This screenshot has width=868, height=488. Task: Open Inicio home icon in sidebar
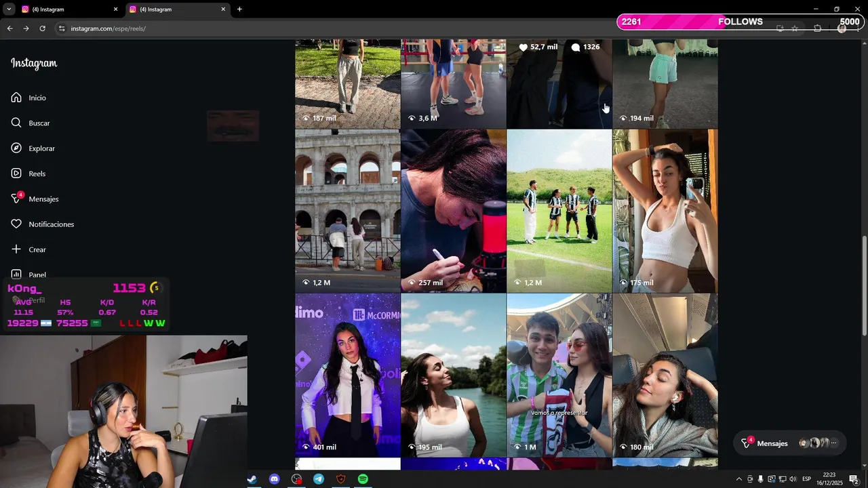pyautogui.click(x=16, y=98)
